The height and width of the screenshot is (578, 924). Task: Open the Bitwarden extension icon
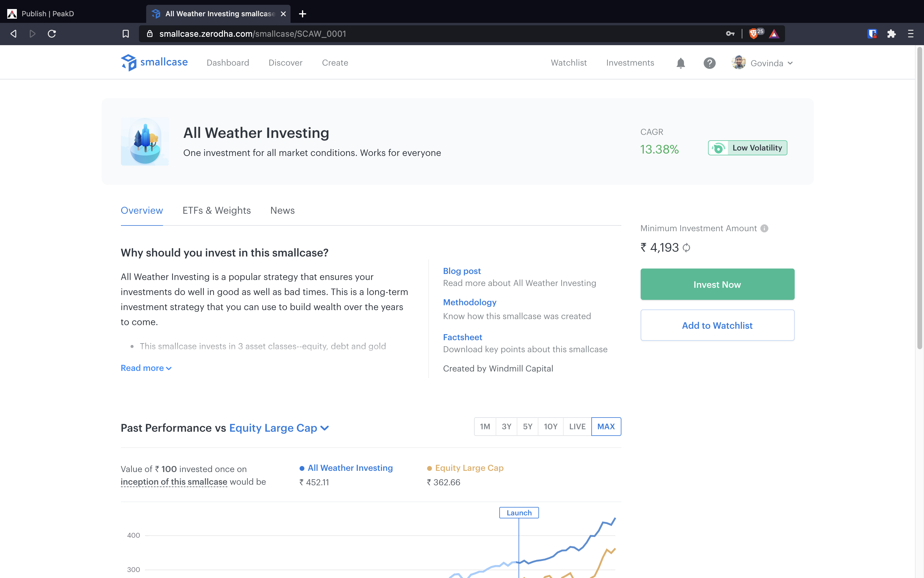click(x=872, y=34)
